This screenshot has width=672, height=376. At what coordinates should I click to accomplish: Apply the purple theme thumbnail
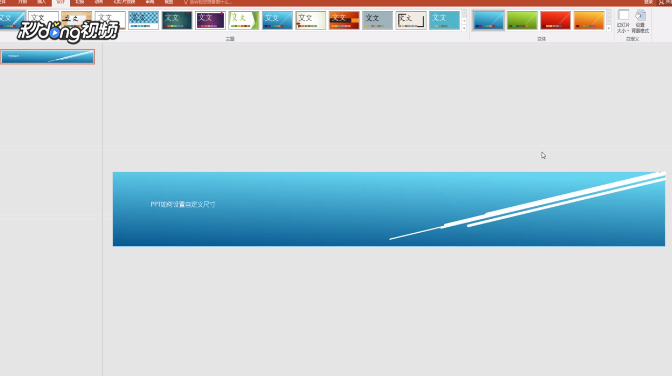210,20
